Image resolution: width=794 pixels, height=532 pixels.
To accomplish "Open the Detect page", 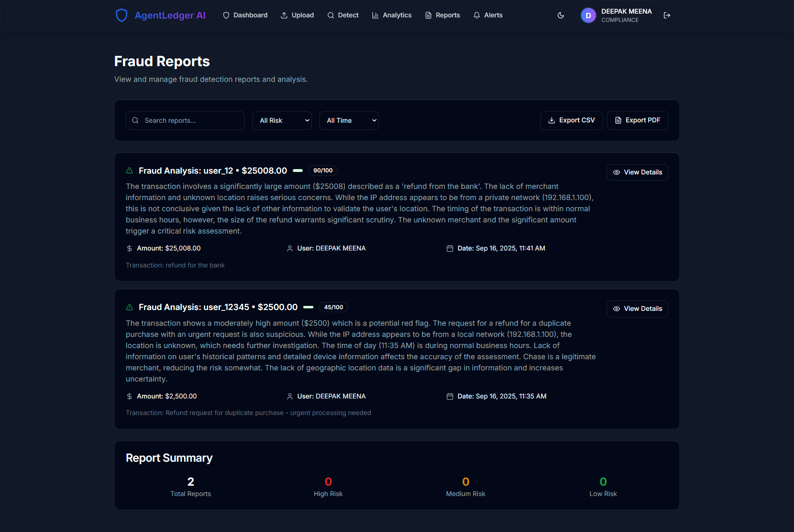I will tap(343, 15).
